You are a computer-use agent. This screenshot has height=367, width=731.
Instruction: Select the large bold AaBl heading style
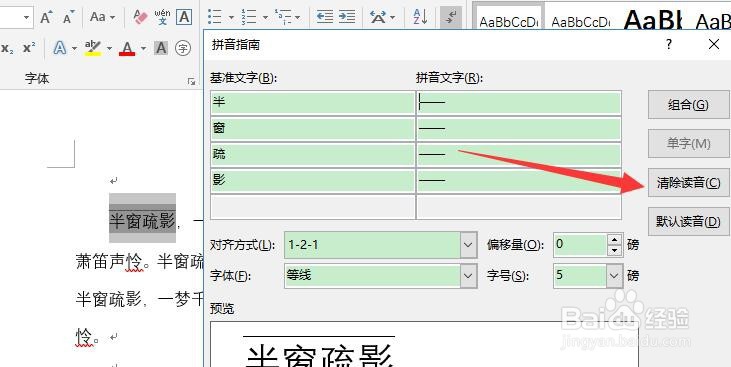click(653, 21)
